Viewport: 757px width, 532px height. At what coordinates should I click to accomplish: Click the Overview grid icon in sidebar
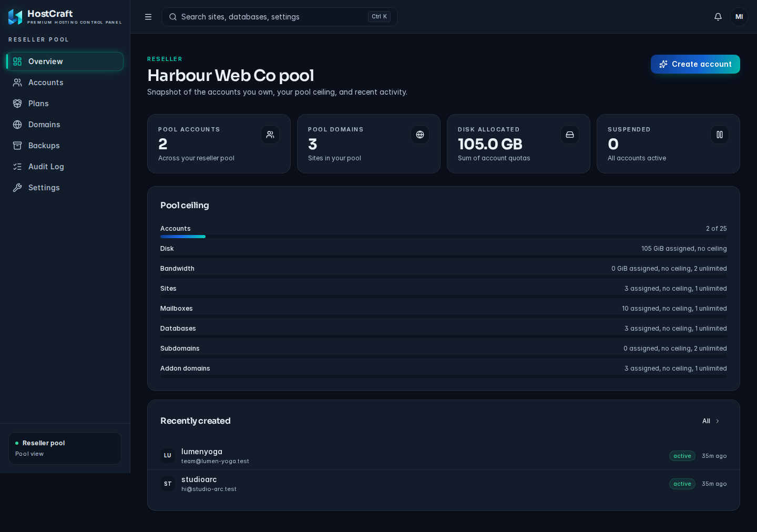pos(17,62)
